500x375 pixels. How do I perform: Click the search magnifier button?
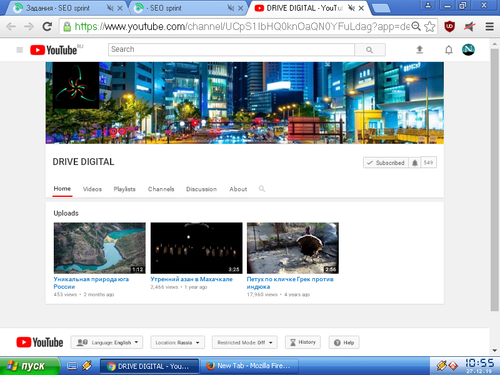click(370, 50)
